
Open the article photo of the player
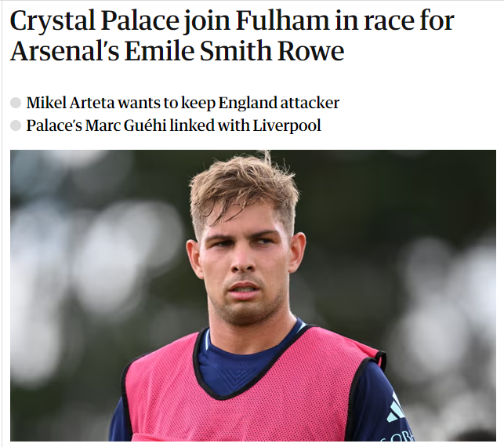coord(253,295)
